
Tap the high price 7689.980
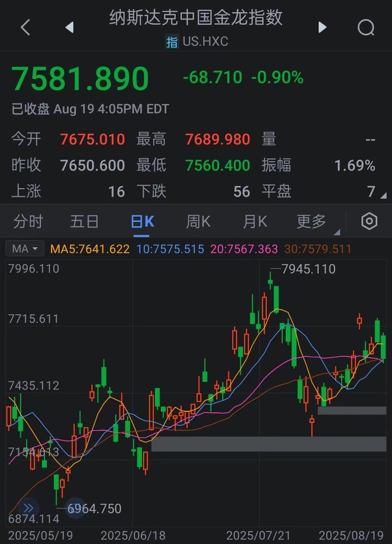point(217,140)
